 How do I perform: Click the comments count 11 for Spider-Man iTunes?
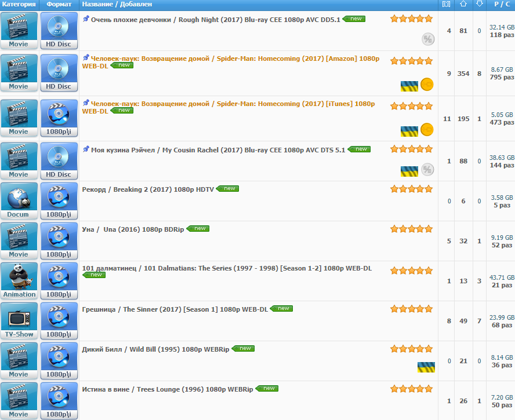(447, 119)
